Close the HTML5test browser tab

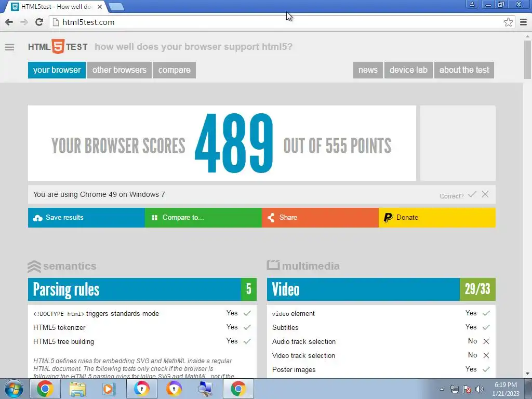coord(99,6)
